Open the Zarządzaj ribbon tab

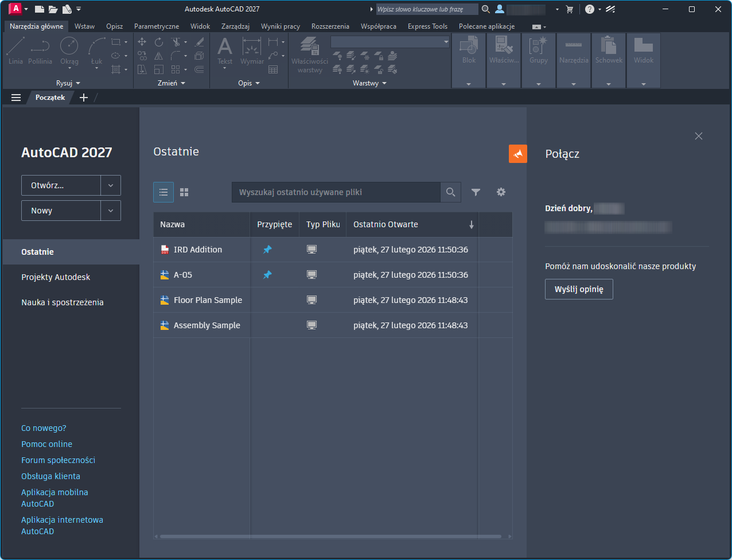[235, 26]
